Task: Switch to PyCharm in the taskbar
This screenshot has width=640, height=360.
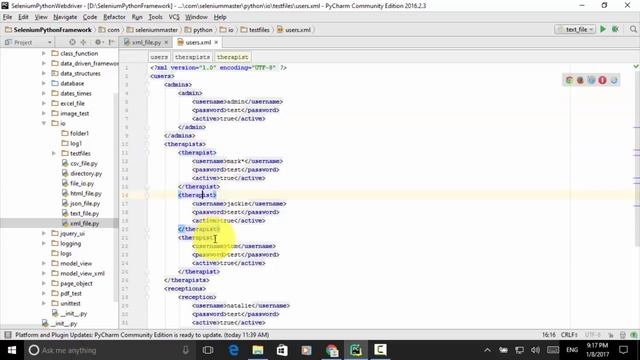Action: click(356, 350)
